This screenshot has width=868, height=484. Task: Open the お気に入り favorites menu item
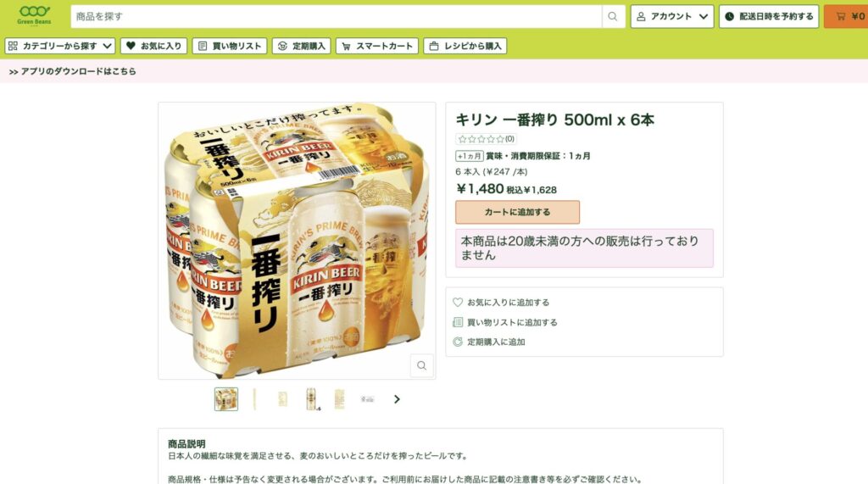tap(154, 46)
